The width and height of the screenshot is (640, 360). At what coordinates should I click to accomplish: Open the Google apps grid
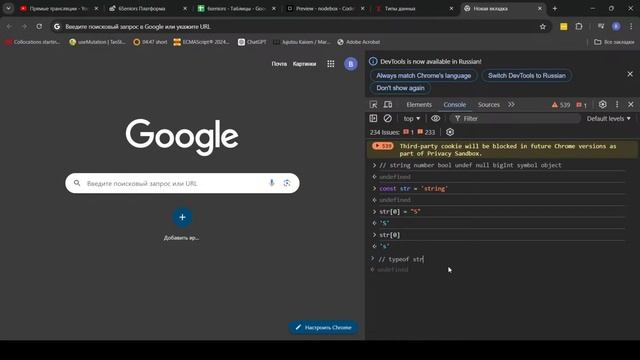click(331, 64)
